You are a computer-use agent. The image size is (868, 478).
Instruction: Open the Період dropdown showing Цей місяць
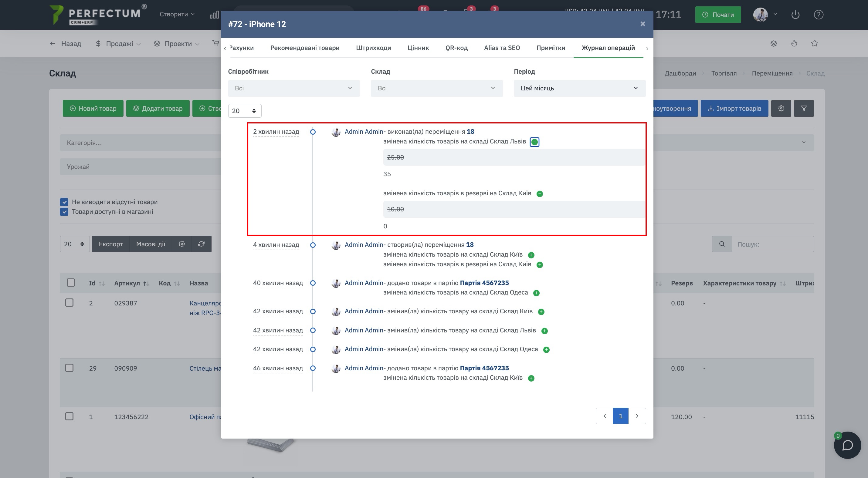pyautogui.click(x=580, y=88)
